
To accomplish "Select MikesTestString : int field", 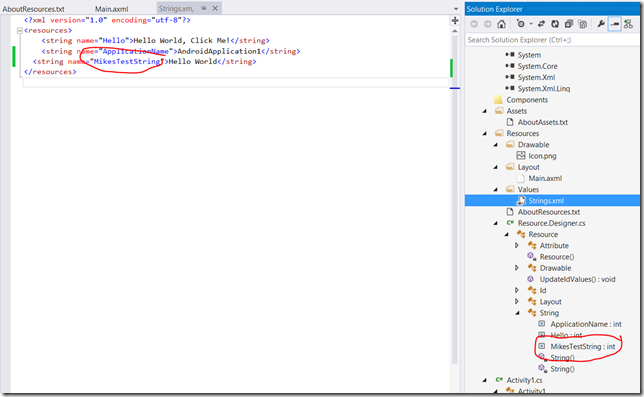I will coord(583,347).
